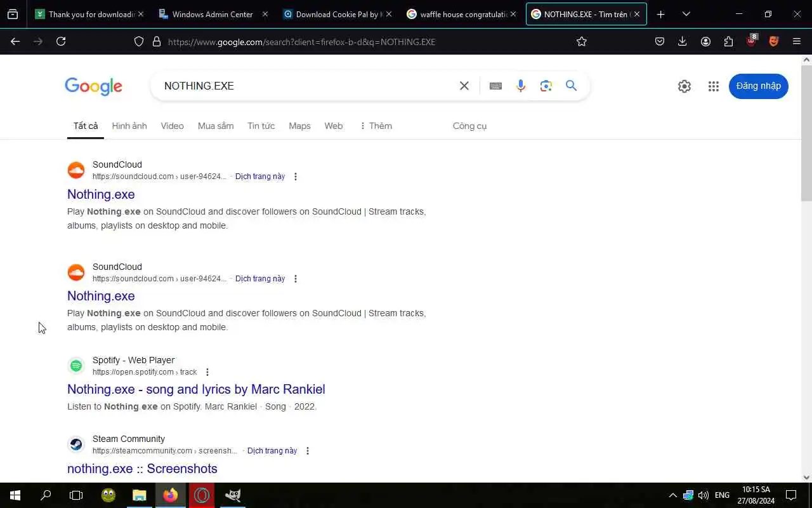Open the on-screen keyboard input tool
The height and width of the screenshot is (508, 812).
(x=495, y=86)
